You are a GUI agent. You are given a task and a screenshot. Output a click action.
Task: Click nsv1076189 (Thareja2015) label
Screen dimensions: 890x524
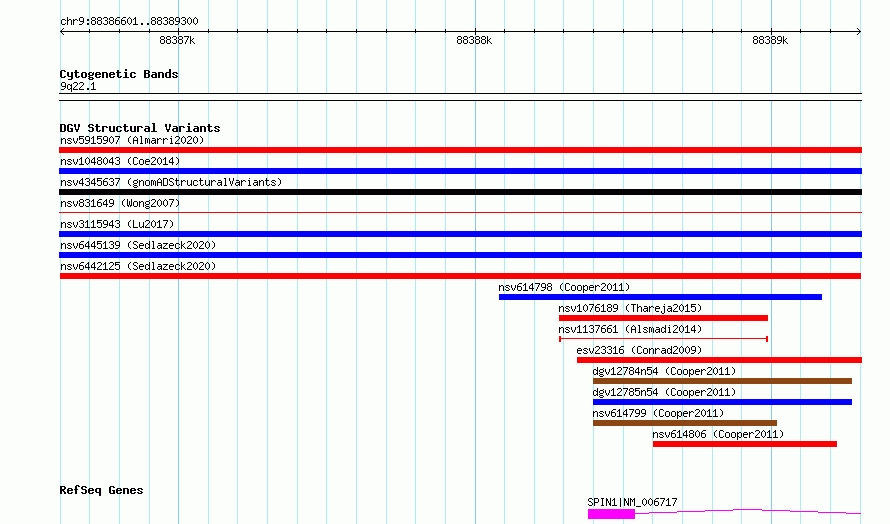pos(630,308)
